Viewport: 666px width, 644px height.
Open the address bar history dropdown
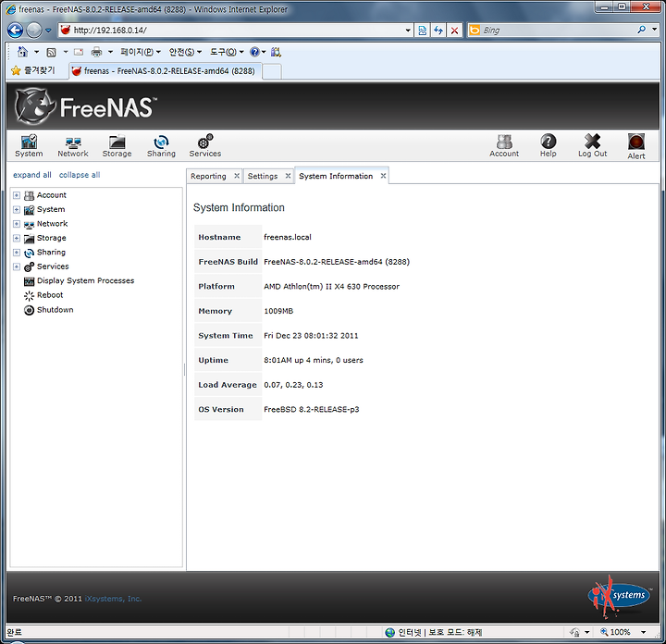click(x=408, y=31)
